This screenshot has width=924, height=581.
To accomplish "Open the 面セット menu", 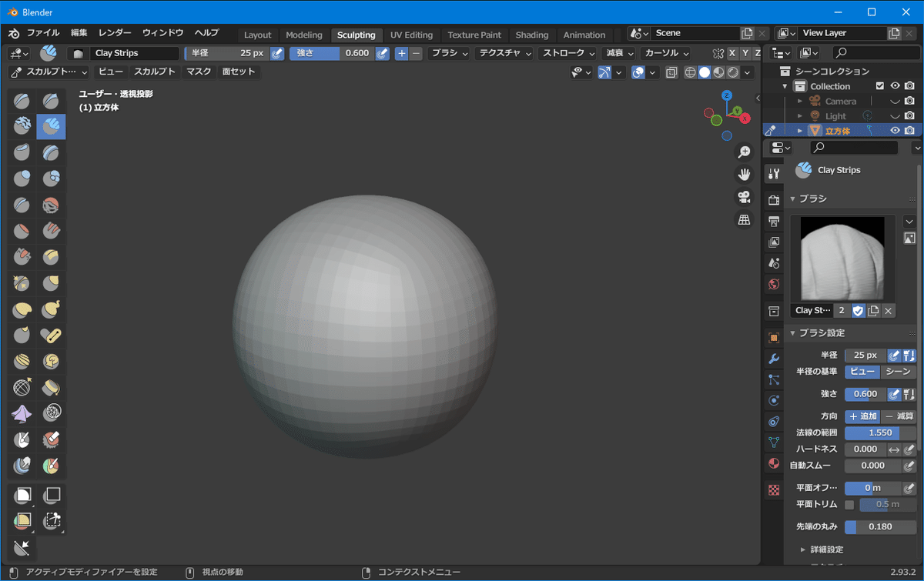I will pos(239,72).
